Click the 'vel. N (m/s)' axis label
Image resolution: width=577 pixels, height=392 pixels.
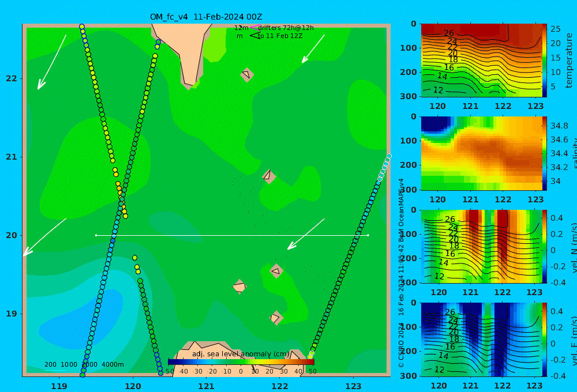[x=574, y=247]
